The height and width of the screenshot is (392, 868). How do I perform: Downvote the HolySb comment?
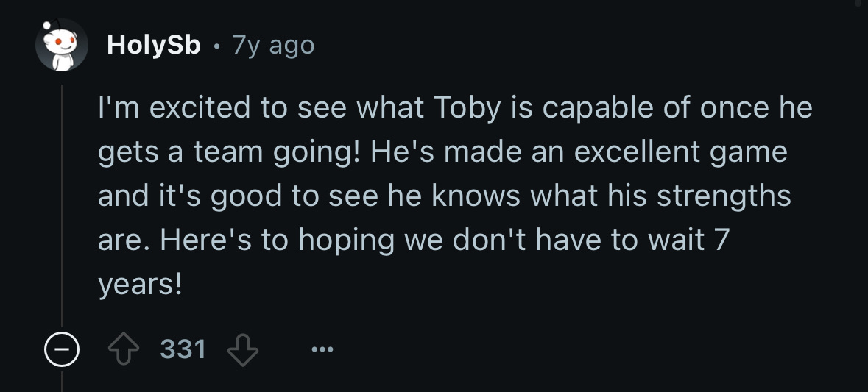pos(241,349)
